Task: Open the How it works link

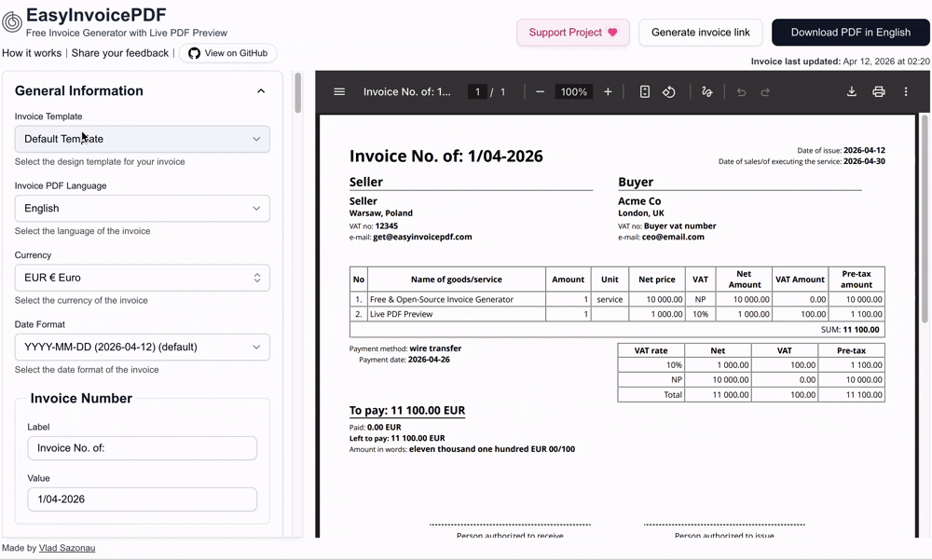Action: coord(32,53)
